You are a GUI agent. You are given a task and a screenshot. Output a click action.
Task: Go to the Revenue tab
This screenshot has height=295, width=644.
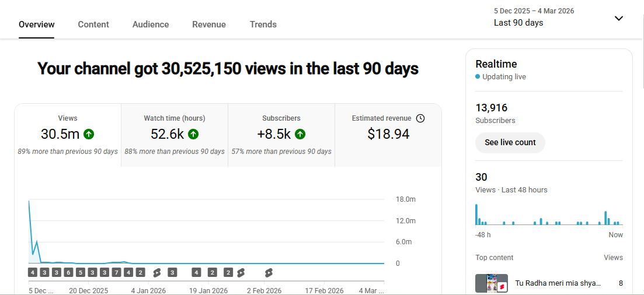coord(209,24)
